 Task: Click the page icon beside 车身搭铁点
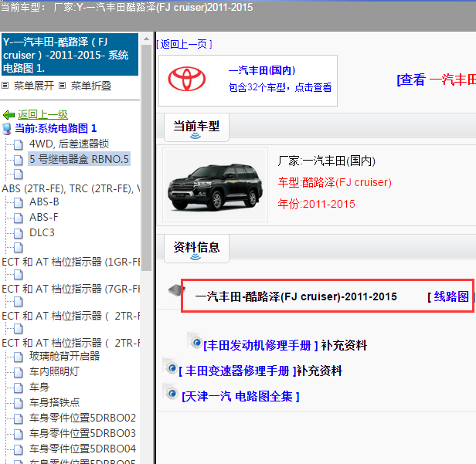click(19, 403)
